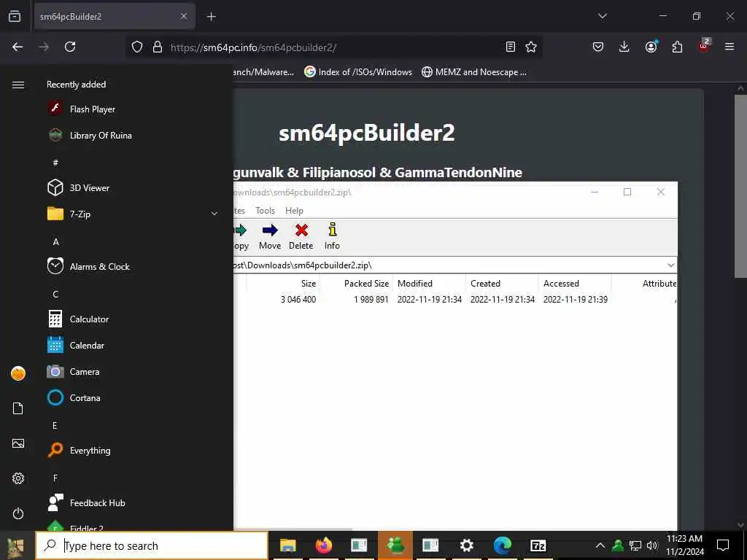
Task: Jump to letter C section header
Action: 55,295
